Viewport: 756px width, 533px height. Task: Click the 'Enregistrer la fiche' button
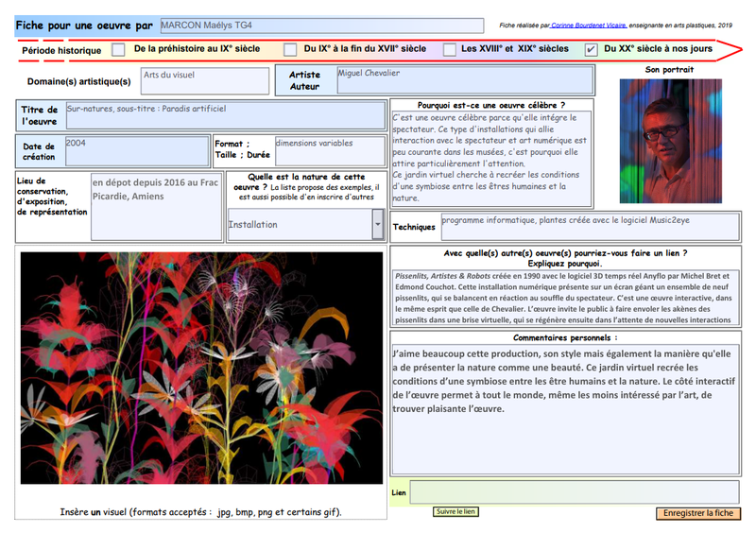coord(697,513)
